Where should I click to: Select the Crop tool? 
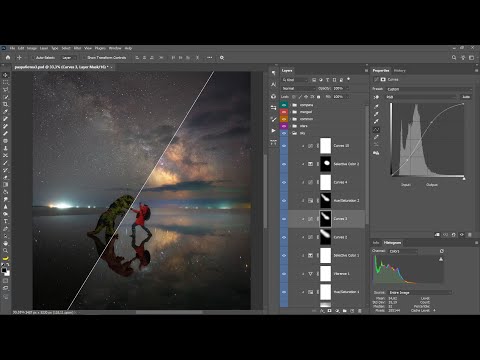pyautogui.click(x=5, y=104)
